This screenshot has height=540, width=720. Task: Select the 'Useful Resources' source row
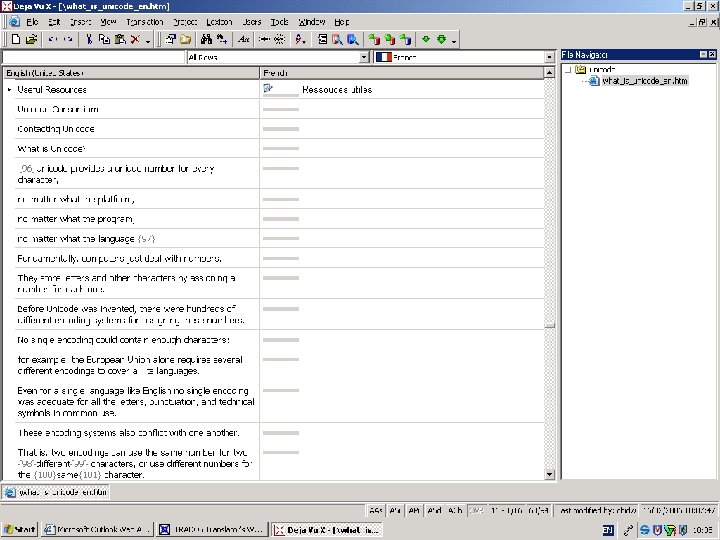(137, 90)
